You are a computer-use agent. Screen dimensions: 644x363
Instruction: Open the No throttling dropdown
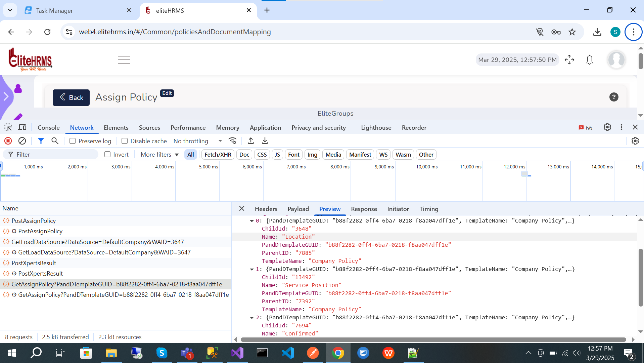(197, 141)
